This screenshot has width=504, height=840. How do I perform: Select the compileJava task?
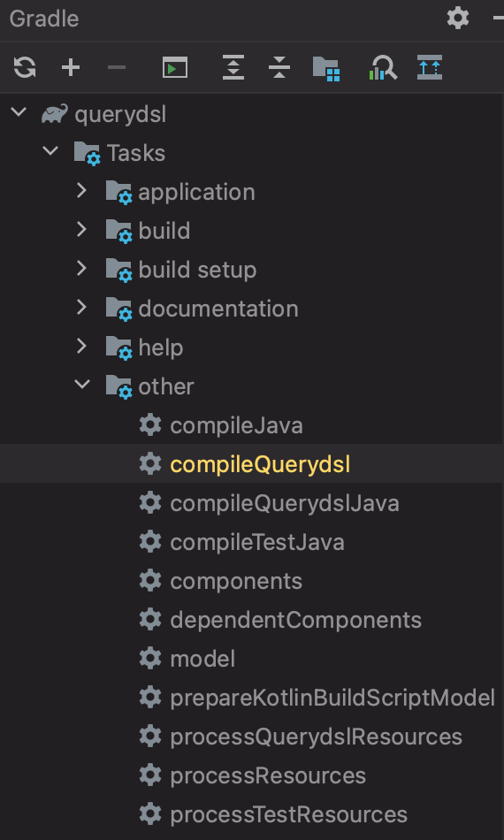[236, 426]
